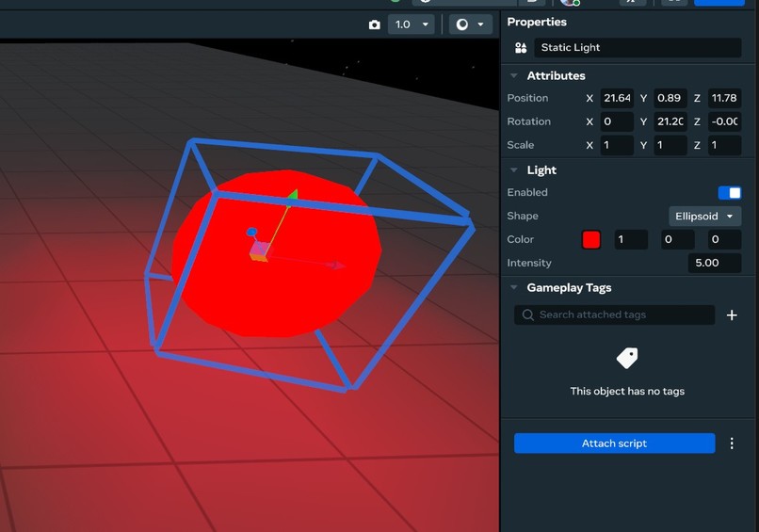This screenshot has width=759, height=532.
Task: Click the Position Z field showing 11.78
Action: 724,98
